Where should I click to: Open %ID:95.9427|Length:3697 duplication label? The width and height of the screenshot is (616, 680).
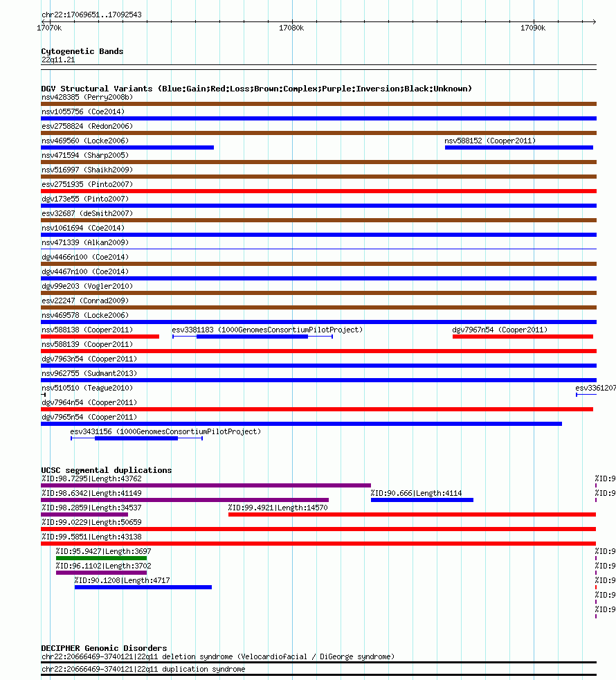pyautogui.click(x=103, y=551)
